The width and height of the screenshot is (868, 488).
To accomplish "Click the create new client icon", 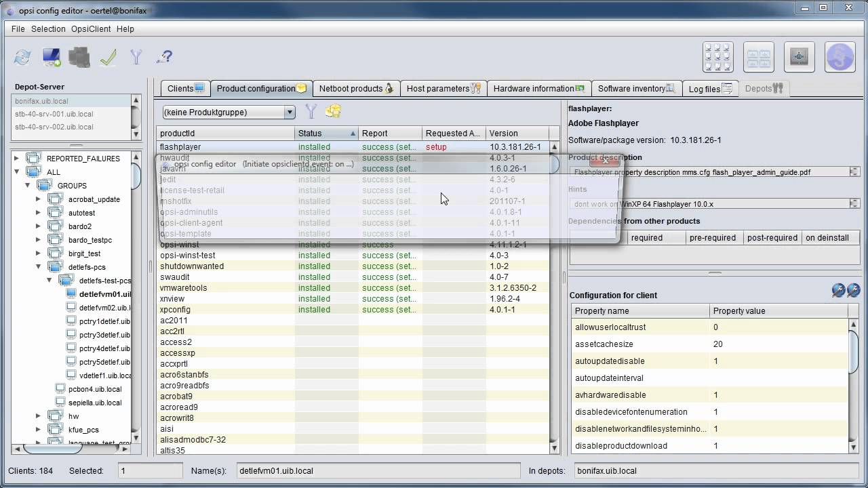I will tap(52, 58).
